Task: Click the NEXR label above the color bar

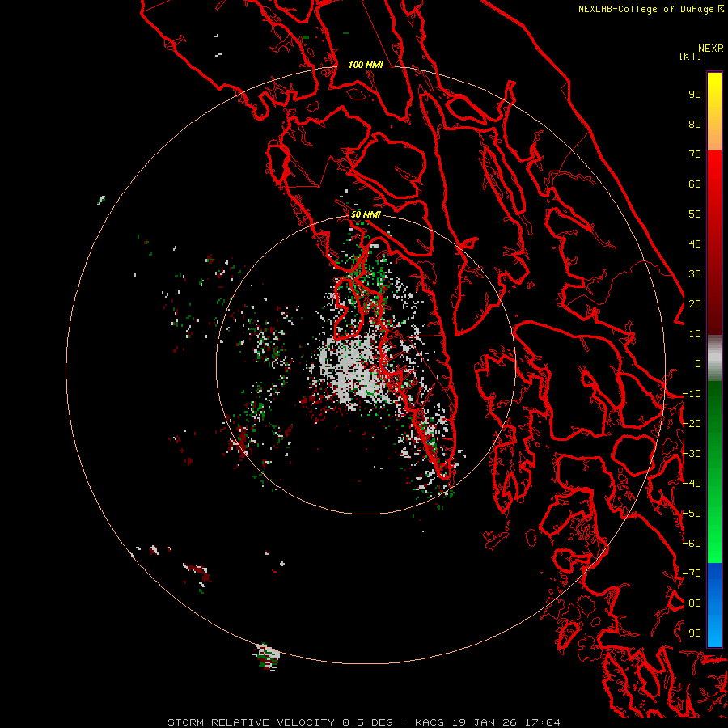Action: coord(711,49)
